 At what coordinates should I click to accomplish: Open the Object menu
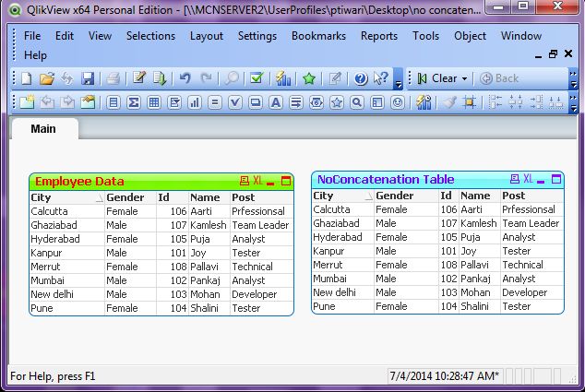(x=470, y=36)
